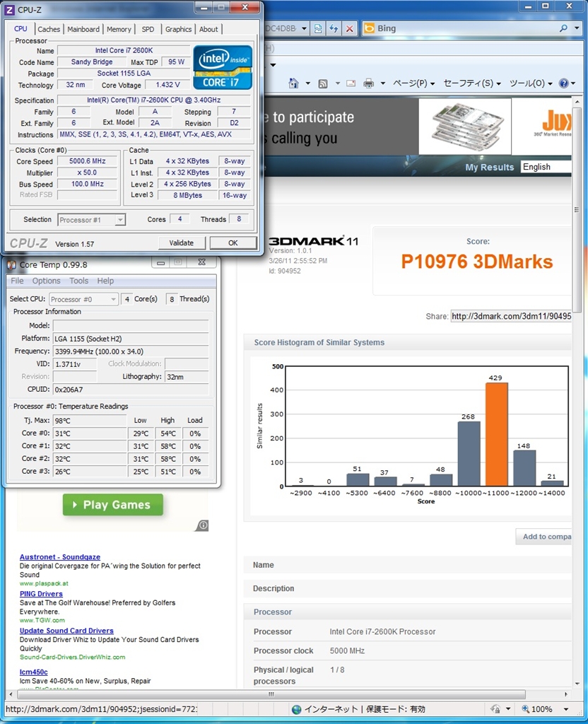The height and width of the screenshot is (724, 588).
Task: Open the Memory tab in CPU-Z
Action: (119, 29)
